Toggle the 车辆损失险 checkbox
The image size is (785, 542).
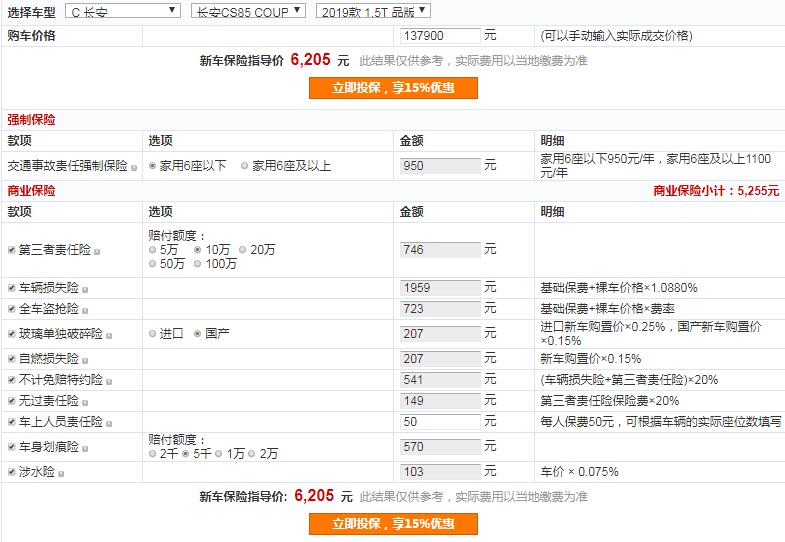12,288
